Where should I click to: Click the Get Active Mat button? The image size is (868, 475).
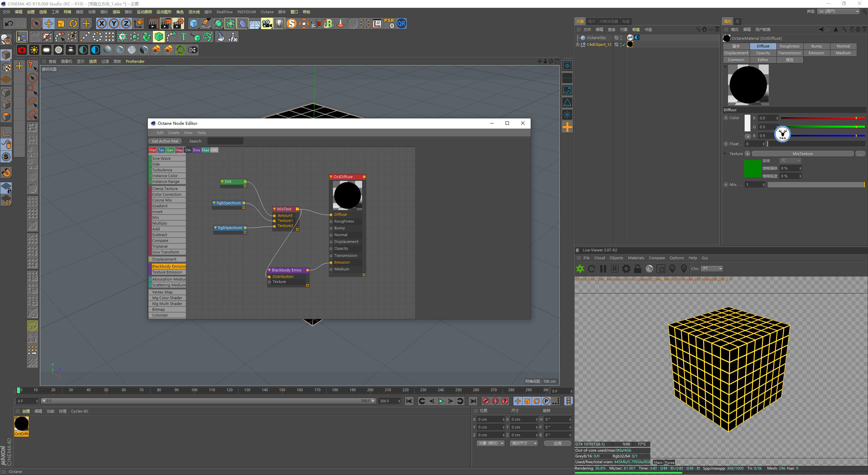(165, 141)
